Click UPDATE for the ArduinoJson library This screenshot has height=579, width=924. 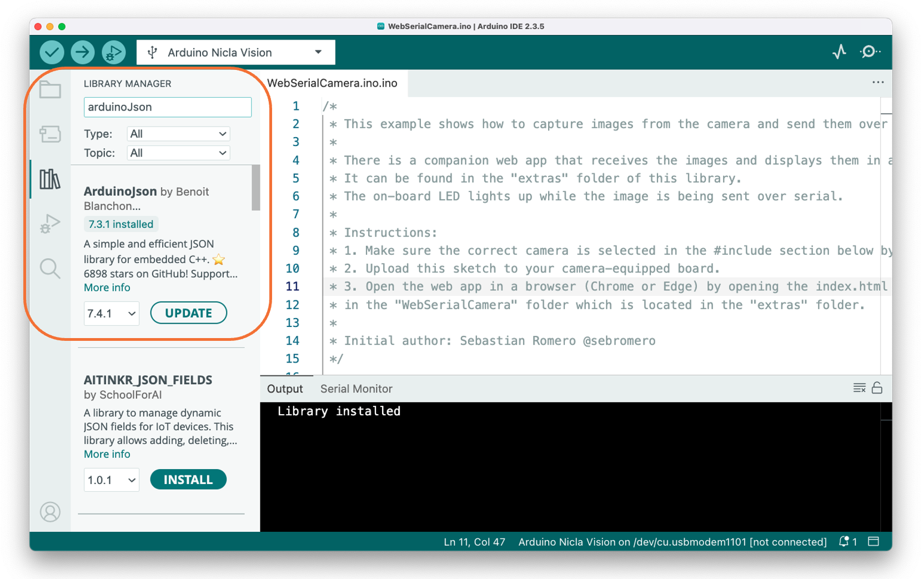click(x=188, y=313)
